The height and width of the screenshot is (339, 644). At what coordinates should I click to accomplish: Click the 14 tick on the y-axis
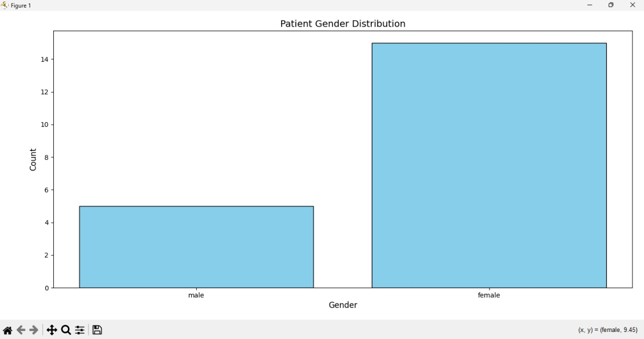pos(45,59)
